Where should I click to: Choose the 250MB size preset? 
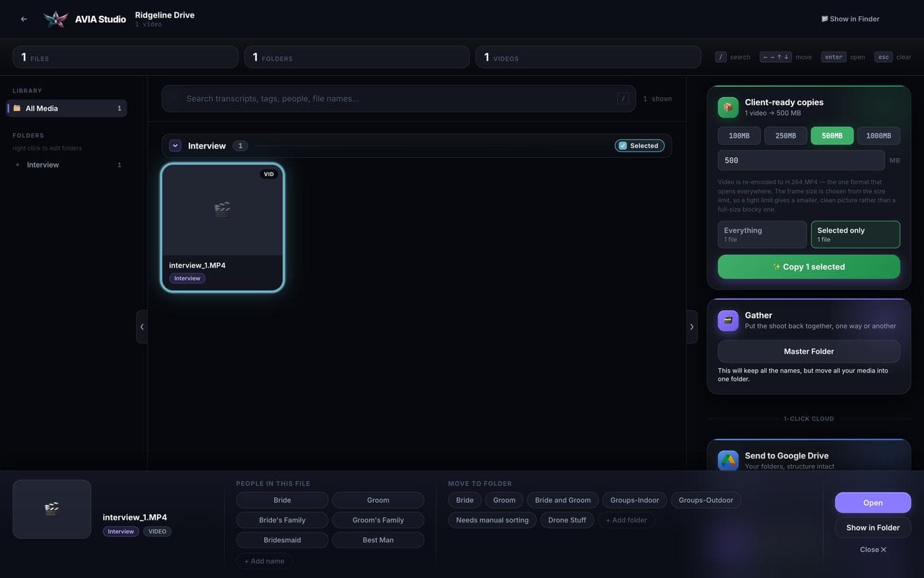coord(785,136)
